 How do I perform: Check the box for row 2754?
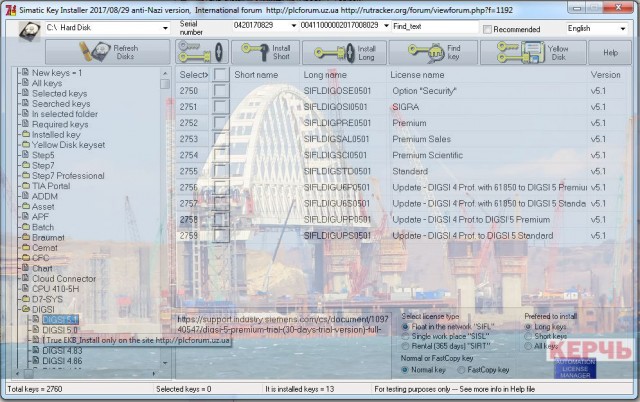pyautogui.click(x=221, y=155)
